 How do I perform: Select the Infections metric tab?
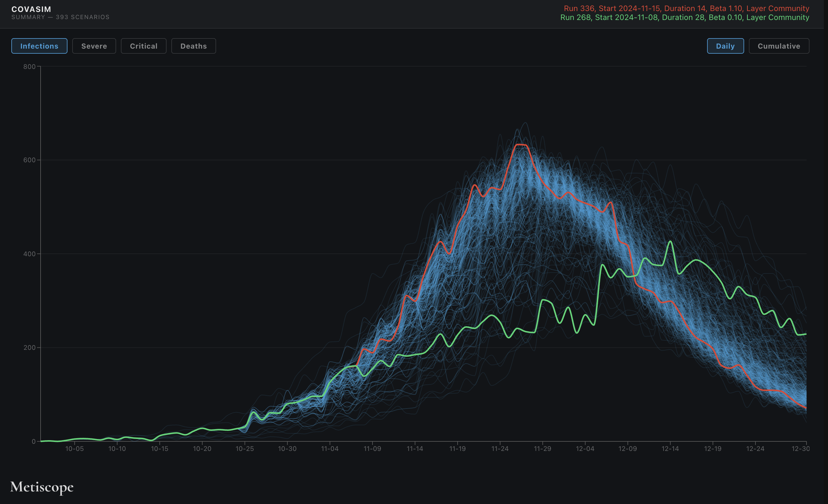click(x=39, y=46)
